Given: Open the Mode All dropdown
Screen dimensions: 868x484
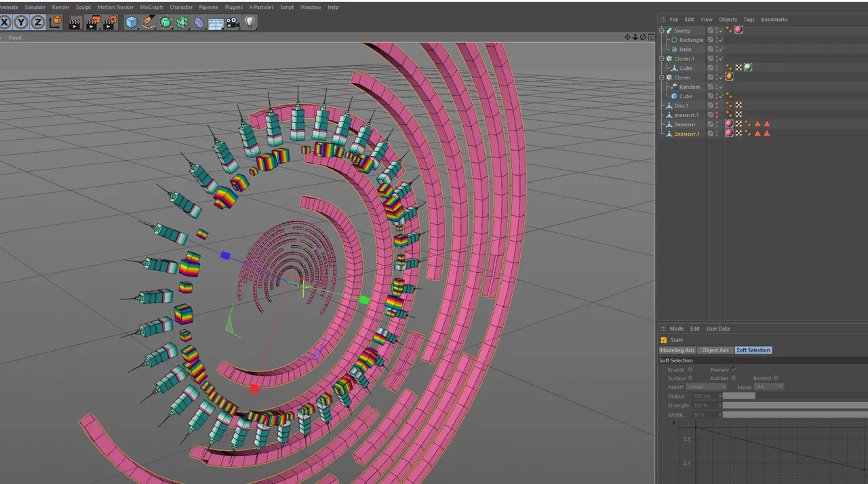Looking at the screenshot, I should (770, 387).
